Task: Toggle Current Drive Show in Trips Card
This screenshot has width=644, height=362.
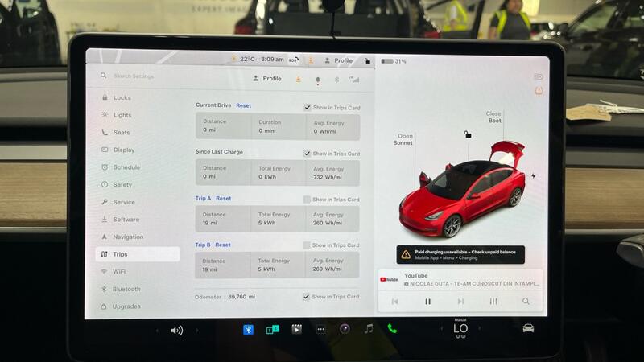Action: 307,108
